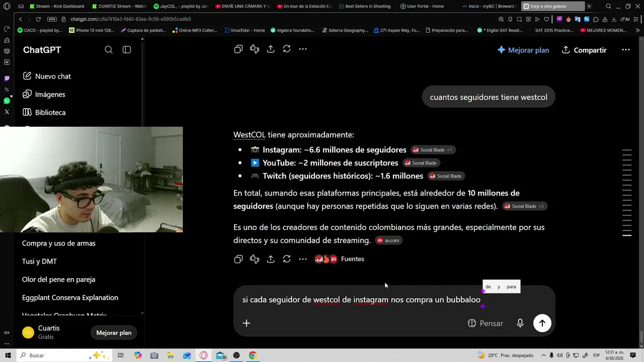644x362 pixels.
Task: Open the as.com source chip
Action: [388, 240]
